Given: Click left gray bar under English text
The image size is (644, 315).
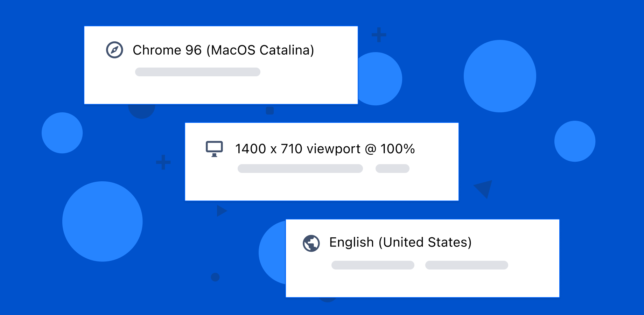Looking at the screenshot, I should coord(373,265).
